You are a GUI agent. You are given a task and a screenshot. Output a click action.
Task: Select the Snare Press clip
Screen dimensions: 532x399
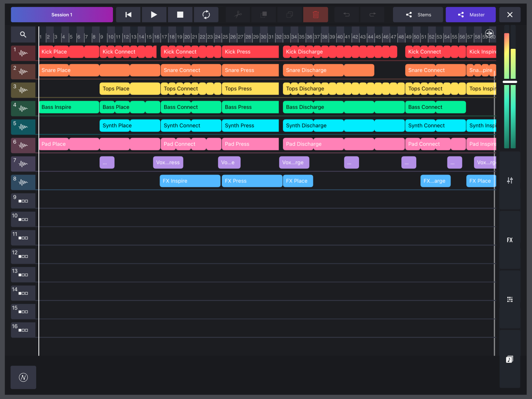(250, 70)
